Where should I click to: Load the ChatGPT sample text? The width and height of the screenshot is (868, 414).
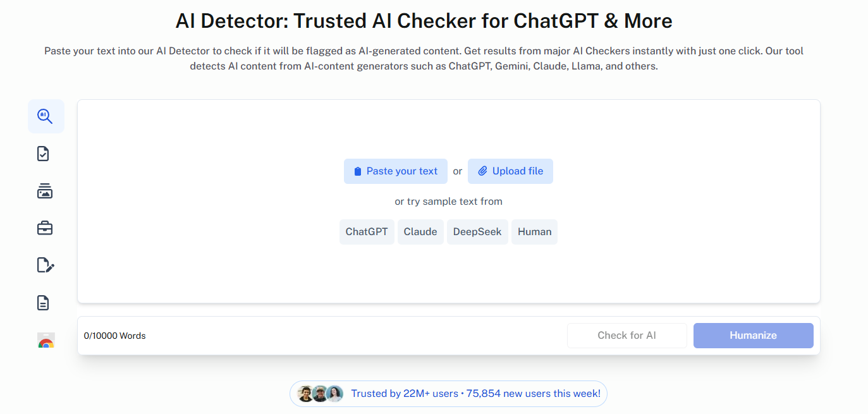point(367,231)
